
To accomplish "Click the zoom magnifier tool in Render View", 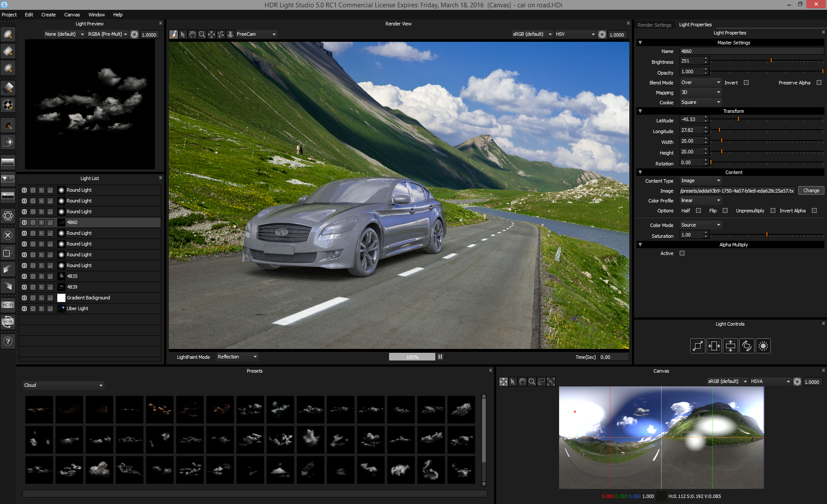I will (202, 34).
